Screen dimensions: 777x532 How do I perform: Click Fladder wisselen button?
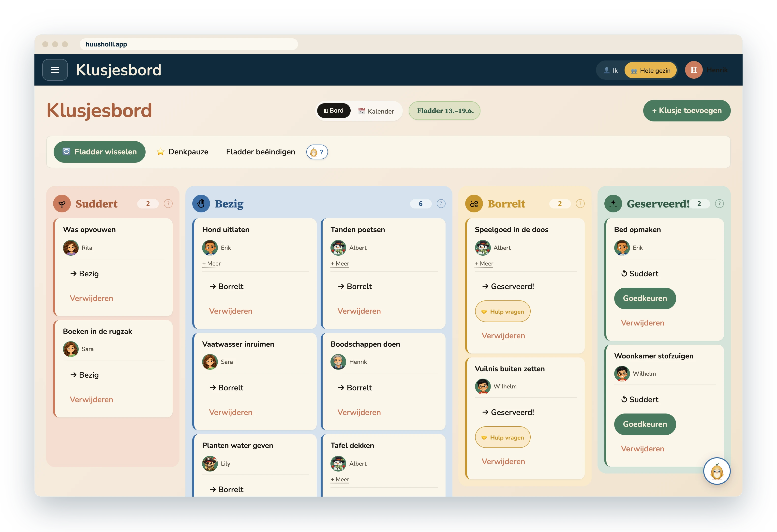(x=99, y=152)
